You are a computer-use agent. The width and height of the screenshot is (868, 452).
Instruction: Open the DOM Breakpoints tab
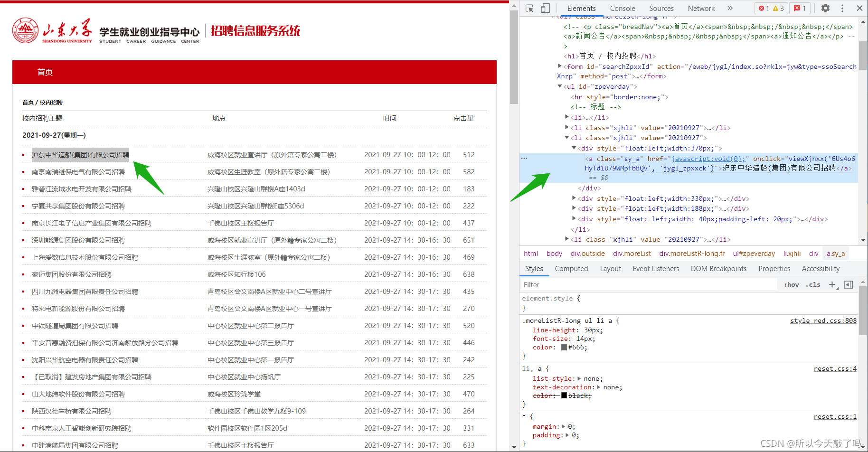coord(718,269)
